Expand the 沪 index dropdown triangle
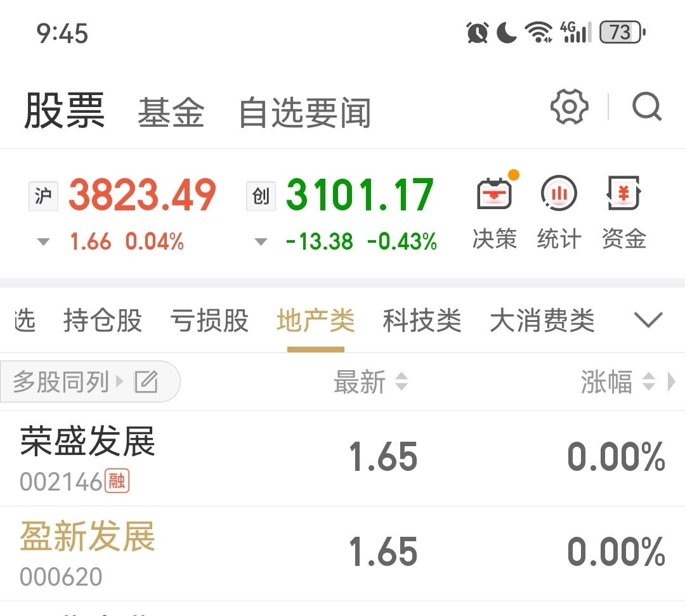The image size is (685, 616). 43,242
